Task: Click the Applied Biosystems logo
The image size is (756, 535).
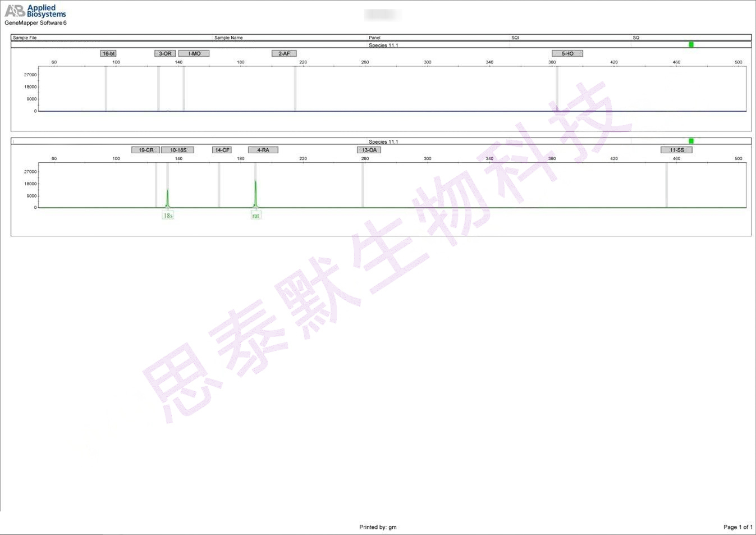Action: [x=35, y=11]
